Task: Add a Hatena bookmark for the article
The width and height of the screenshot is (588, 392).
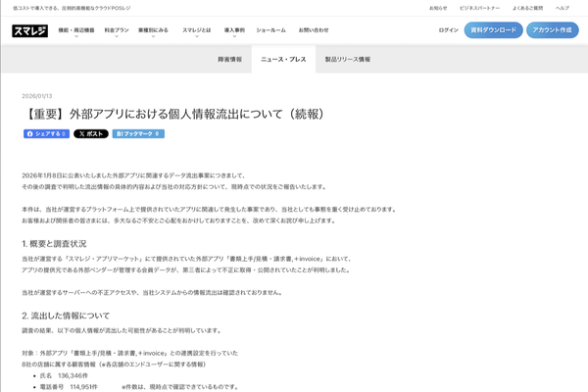Action: click(x=138, y=134)
